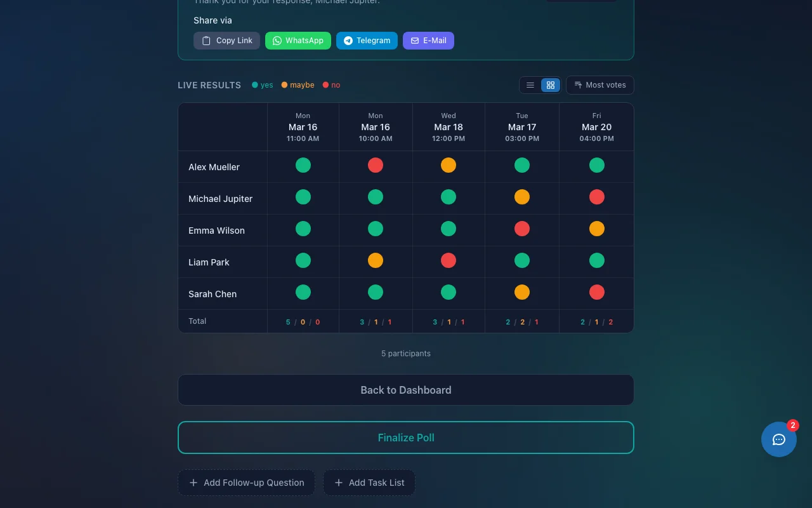Click Emma Wilson's green vote for Mar 16 11:00 AM
This screenshot has height=508, width=812.
click(x=303, y=229)
